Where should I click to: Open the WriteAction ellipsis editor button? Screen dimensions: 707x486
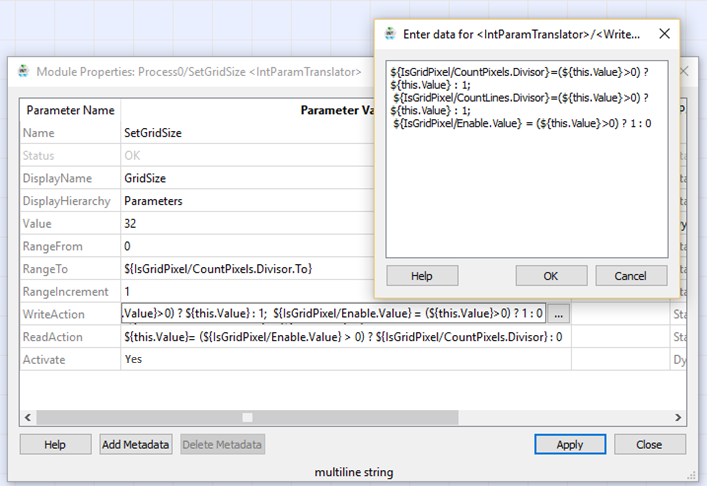pos(559,314)
